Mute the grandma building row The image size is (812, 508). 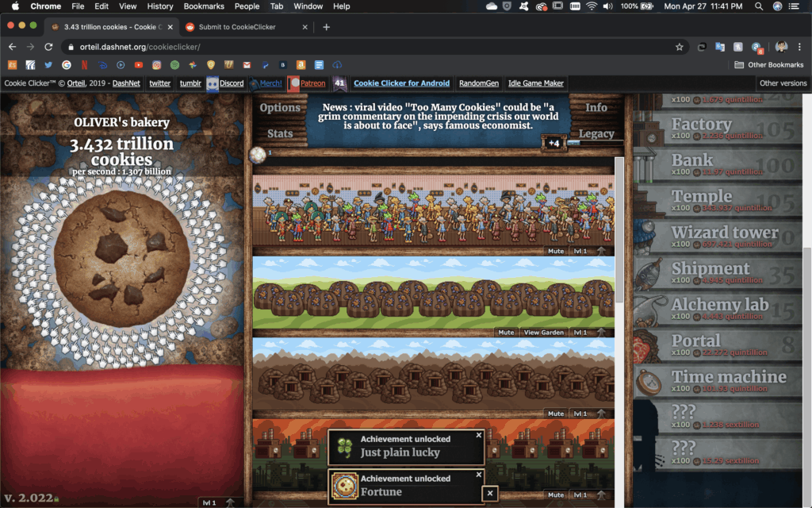pyautogui.click(x=556, y=251)
